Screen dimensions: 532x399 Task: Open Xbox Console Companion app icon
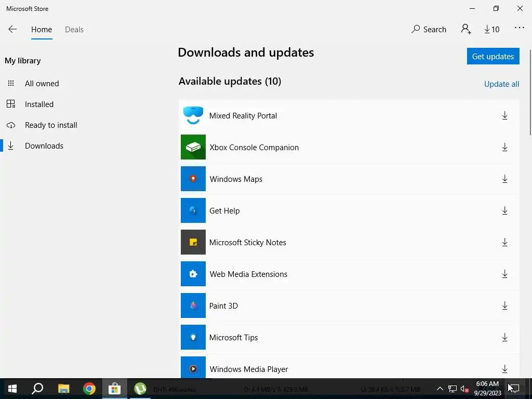(193, 147)
